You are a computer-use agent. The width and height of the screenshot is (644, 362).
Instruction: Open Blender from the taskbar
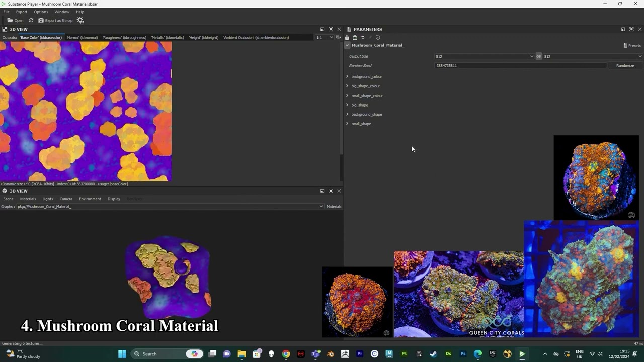331,354
